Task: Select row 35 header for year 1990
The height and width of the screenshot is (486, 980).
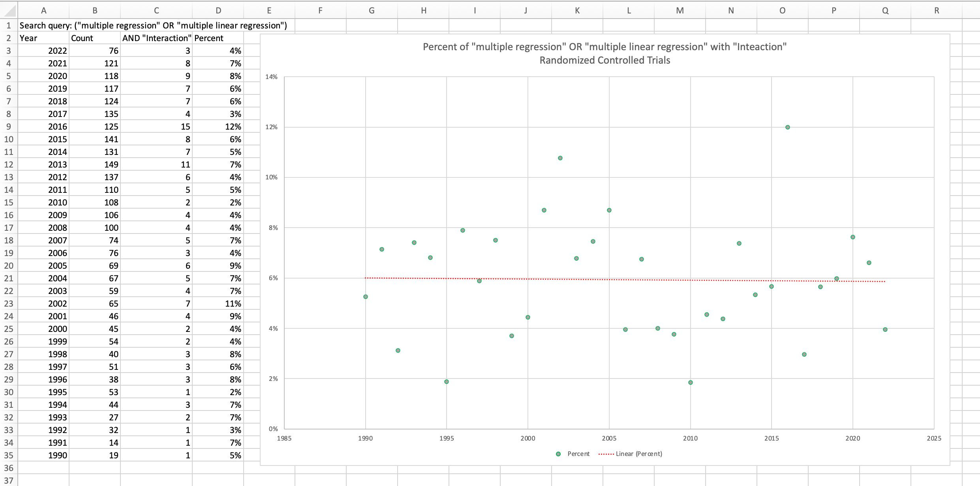Action: 9,455
